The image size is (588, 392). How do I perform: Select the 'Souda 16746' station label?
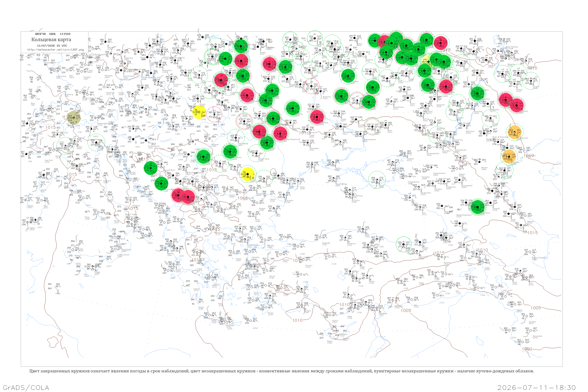tap(214, 322)
